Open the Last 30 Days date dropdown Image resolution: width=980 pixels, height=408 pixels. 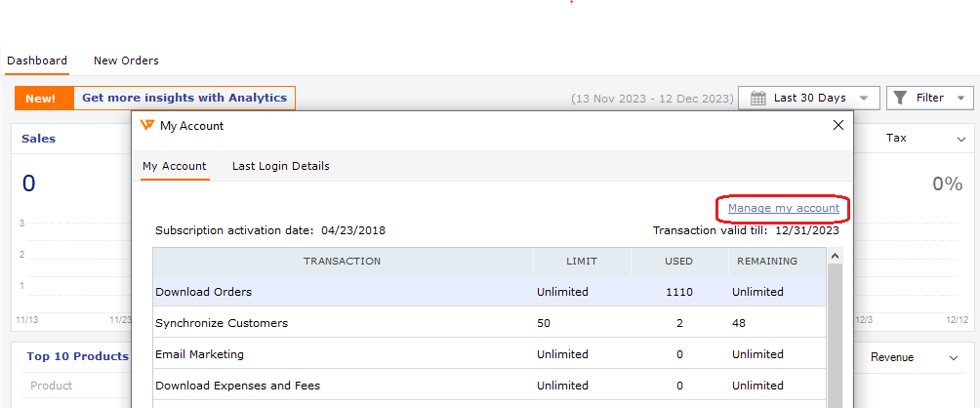tap(809, 98)
